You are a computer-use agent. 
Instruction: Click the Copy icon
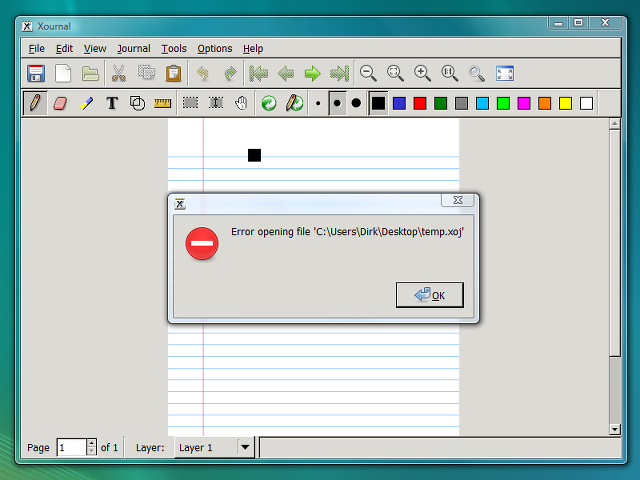(146, 73)
